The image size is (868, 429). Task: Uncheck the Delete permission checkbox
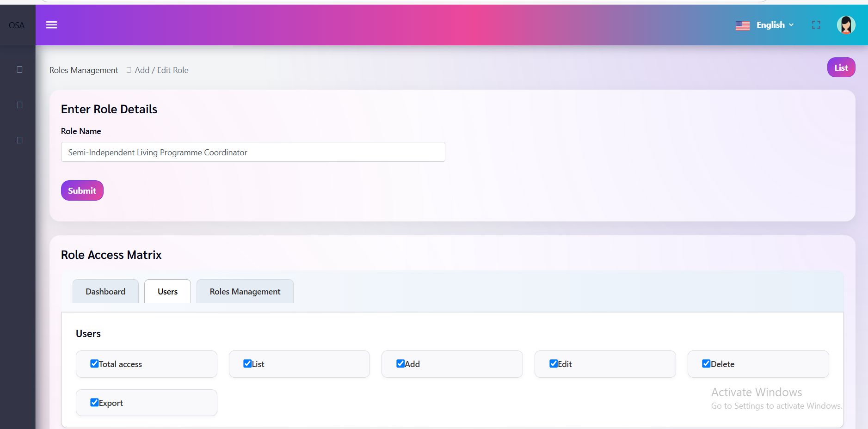[706, 363]
